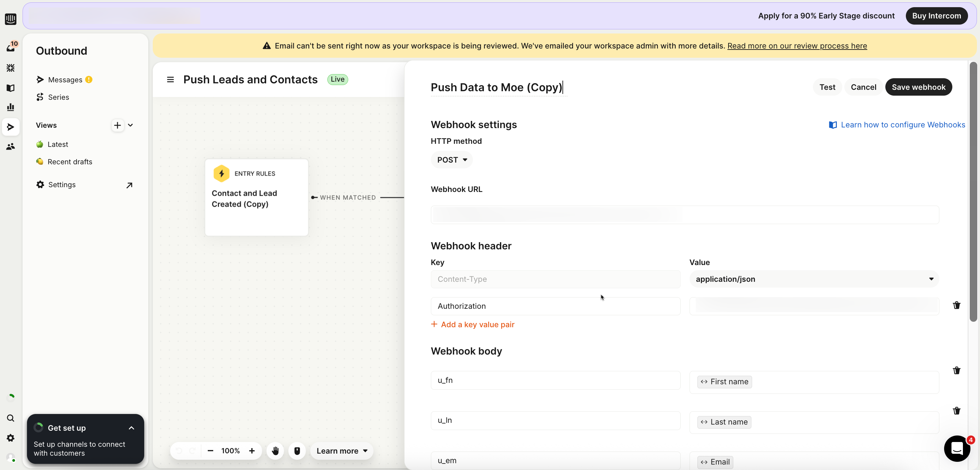Open Reports via the bar chart icon
The width and height of the screenshot is (980, 470).
coord(11,107)
